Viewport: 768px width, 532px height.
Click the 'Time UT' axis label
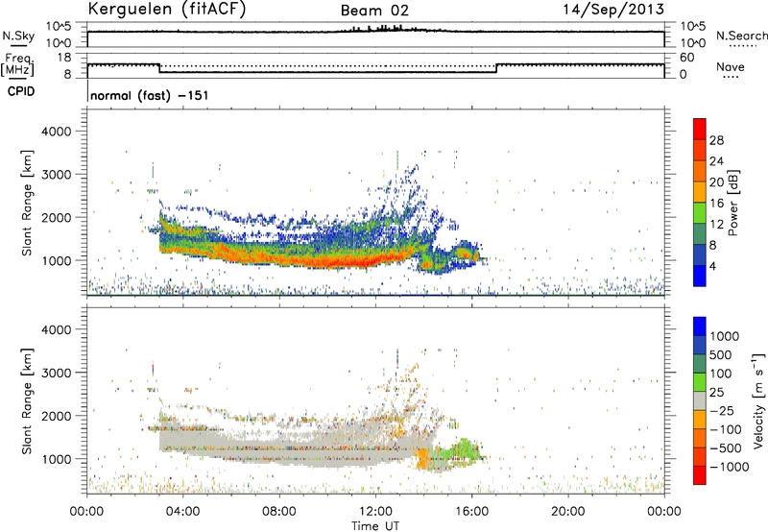pos(375,526)
